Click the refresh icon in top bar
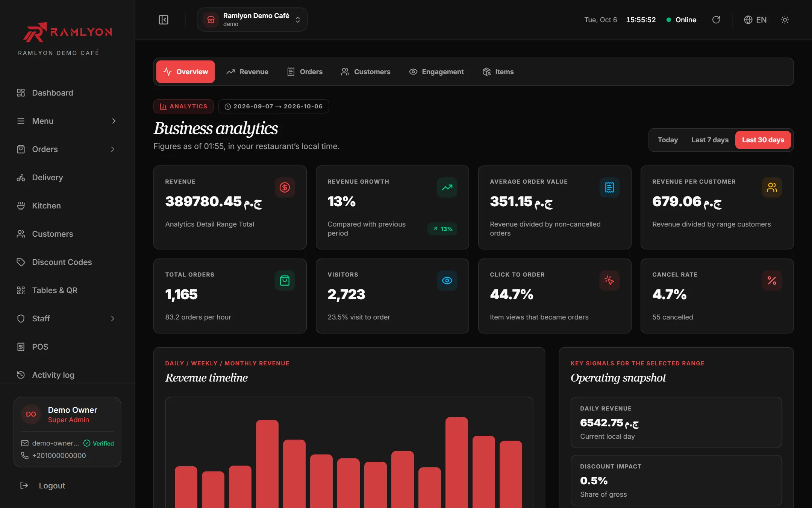The height and width of the screenshot is (508, 812). pos(716,20)
